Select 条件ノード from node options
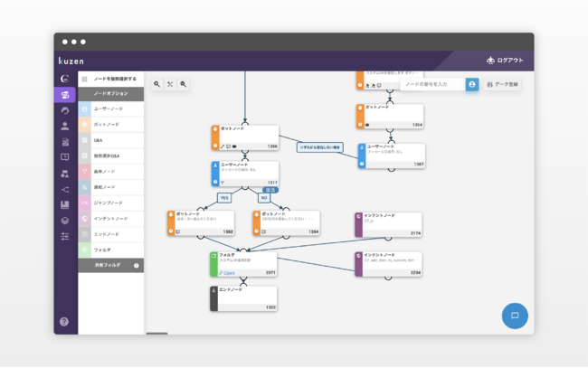This screenshot has width=588, height=368. coord(111,172)
